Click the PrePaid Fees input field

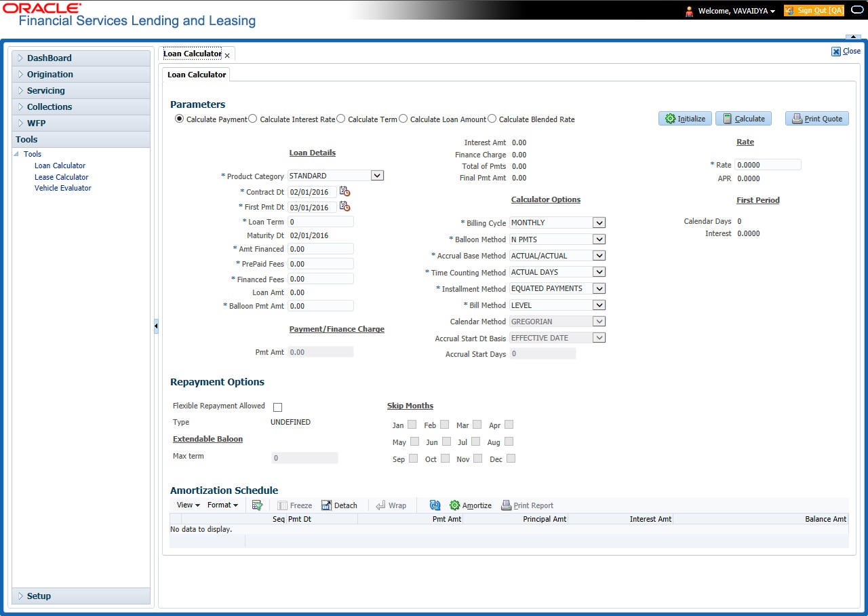(x=321, y=264)
